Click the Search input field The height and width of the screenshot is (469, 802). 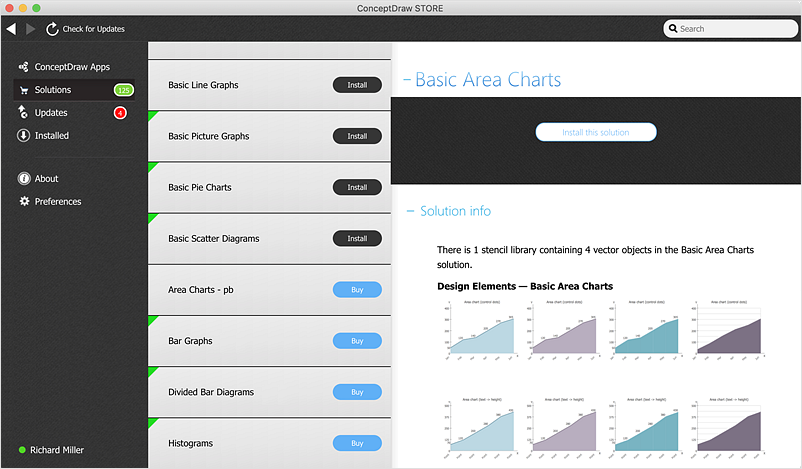click(x=730, y=29)
